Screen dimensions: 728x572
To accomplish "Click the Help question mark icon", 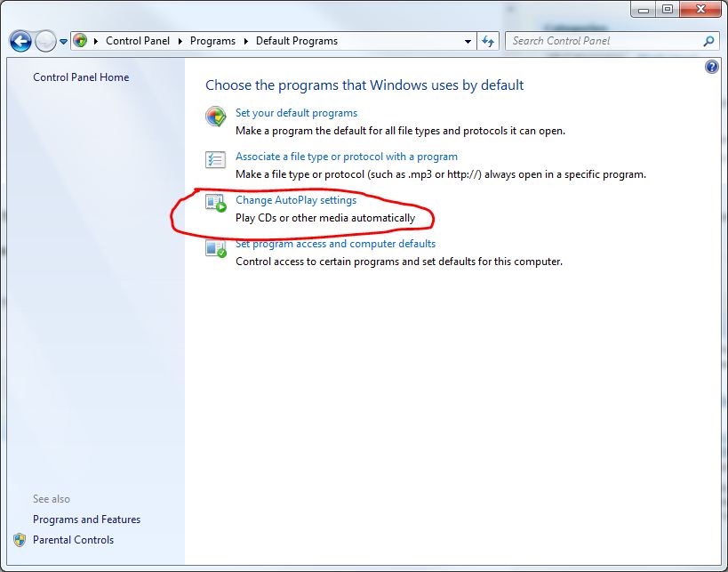I will 710,67.
